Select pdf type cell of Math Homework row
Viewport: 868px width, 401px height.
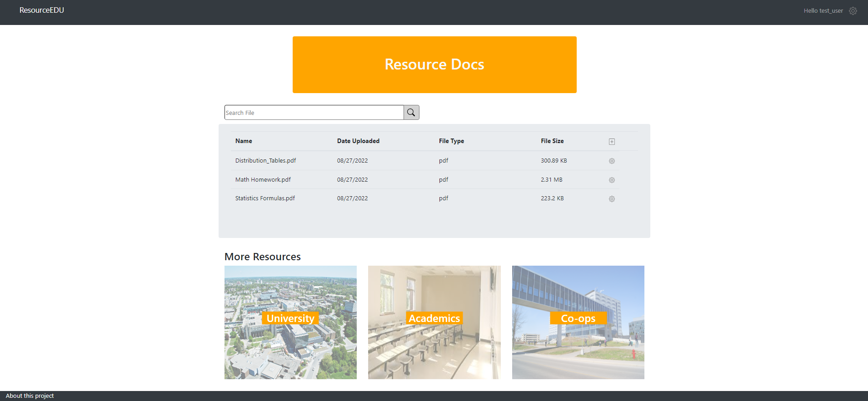coord(444,180)
